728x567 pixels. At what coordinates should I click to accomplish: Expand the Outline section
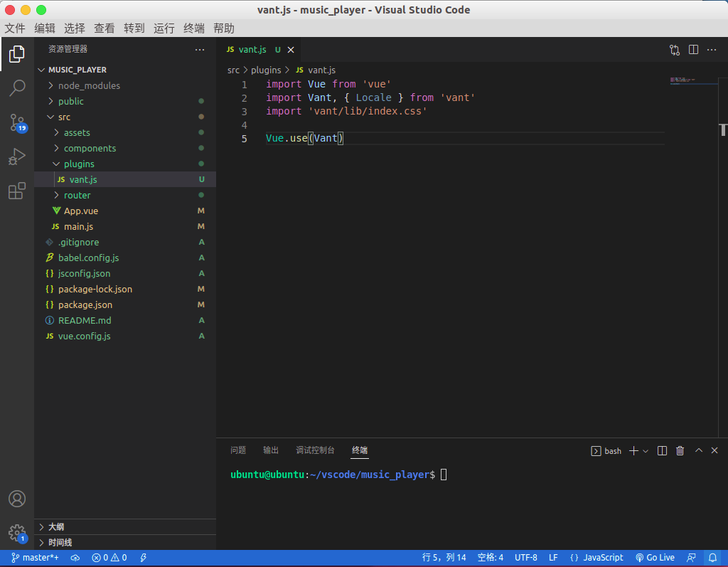[x=125, y=527]
